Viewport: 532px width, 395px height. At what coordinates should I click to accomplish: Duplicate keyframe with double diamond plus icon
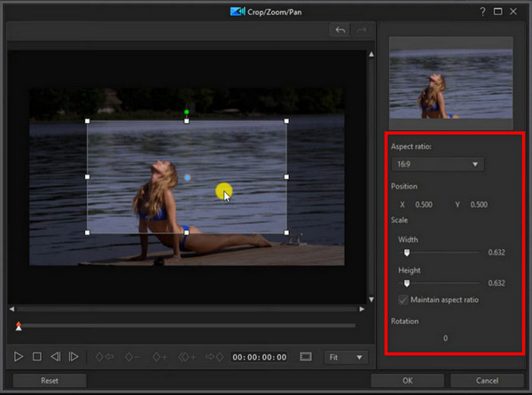click(x=187, y=357)
